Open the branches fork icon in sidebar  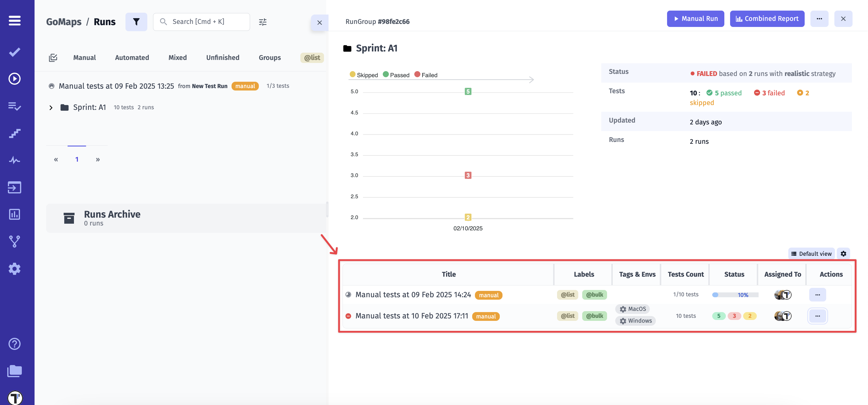[15, 241]
